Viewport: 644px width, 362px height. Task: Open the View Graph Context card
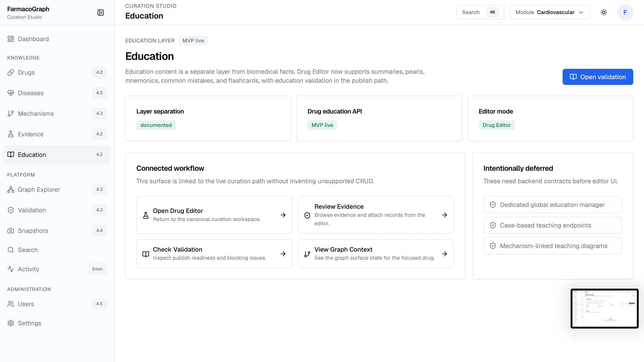pyautogui.click(x=376, y=254)
